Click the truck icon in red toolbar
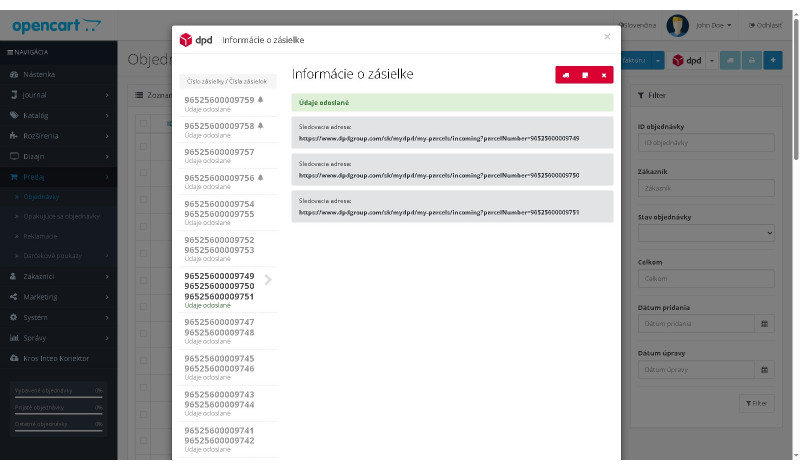 (x=565, y=75)
